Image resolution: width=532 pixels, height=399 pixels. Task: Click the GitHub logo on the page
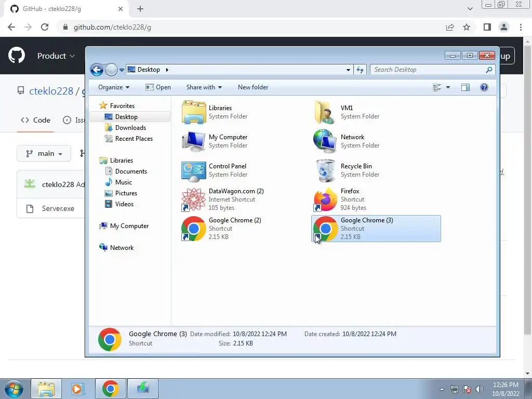coord(16,56)
